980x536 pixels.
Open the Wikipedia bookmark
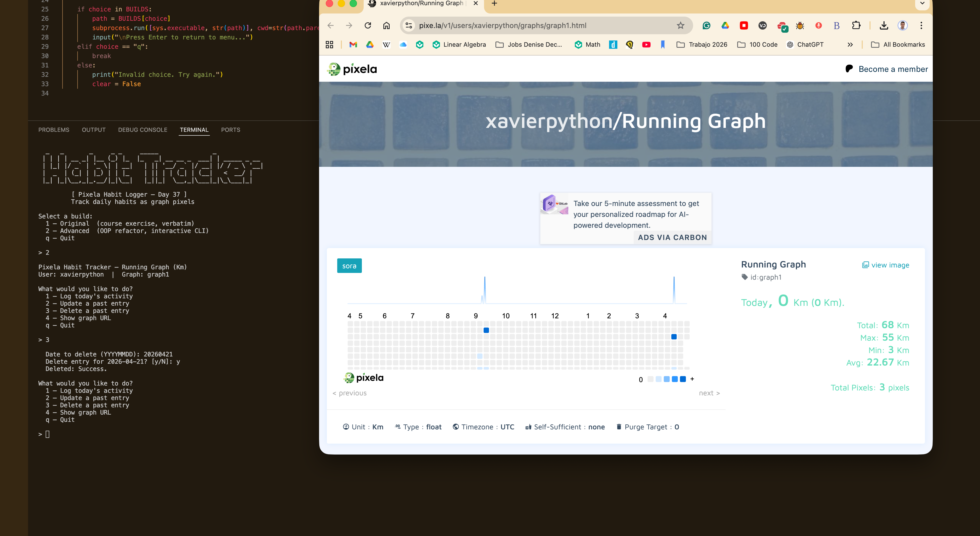(x=386, y=45)
